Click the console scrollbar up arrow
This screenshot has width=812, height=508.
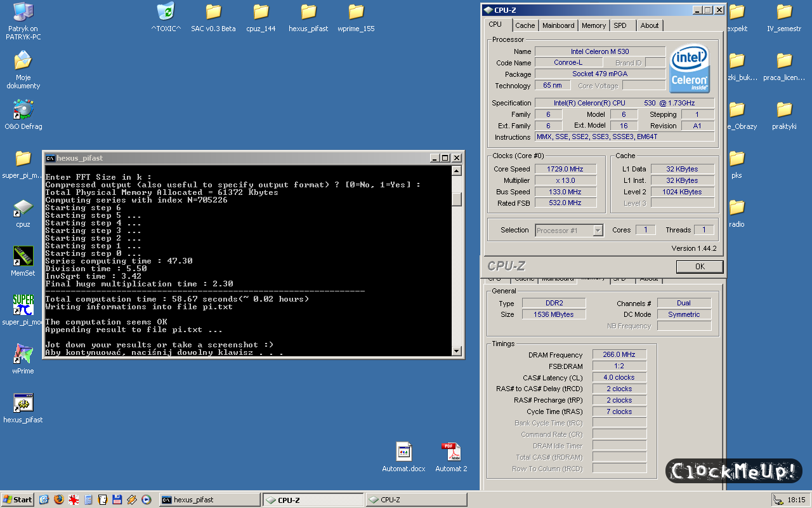tap(456, 171)
